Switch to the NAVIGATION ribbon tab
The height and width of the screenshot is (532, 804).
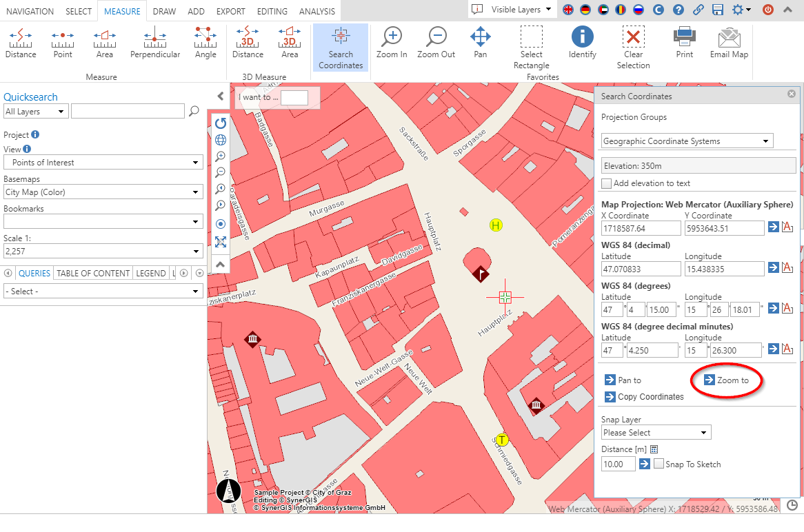[x=30, y=11]
